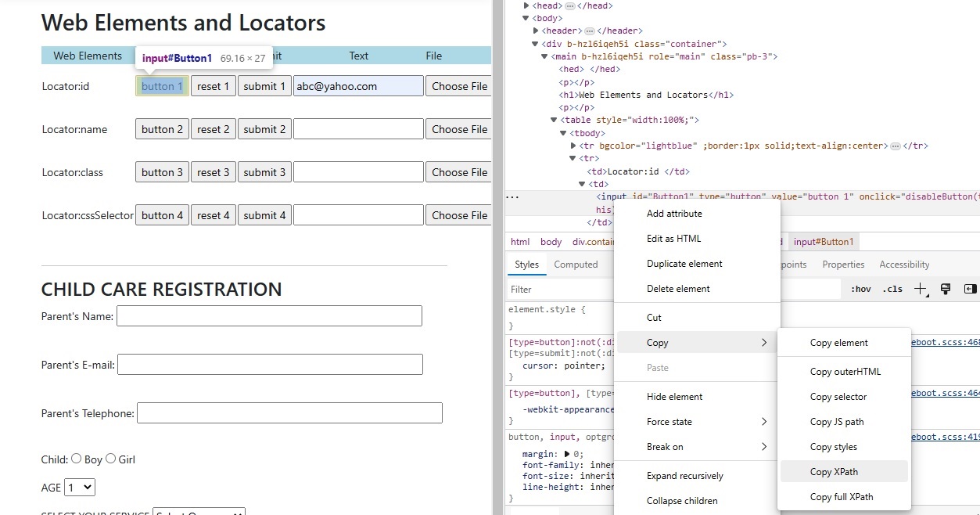
Task: Expand the lightblue tr ellipsis badge
Action: (x=896, y=146)
